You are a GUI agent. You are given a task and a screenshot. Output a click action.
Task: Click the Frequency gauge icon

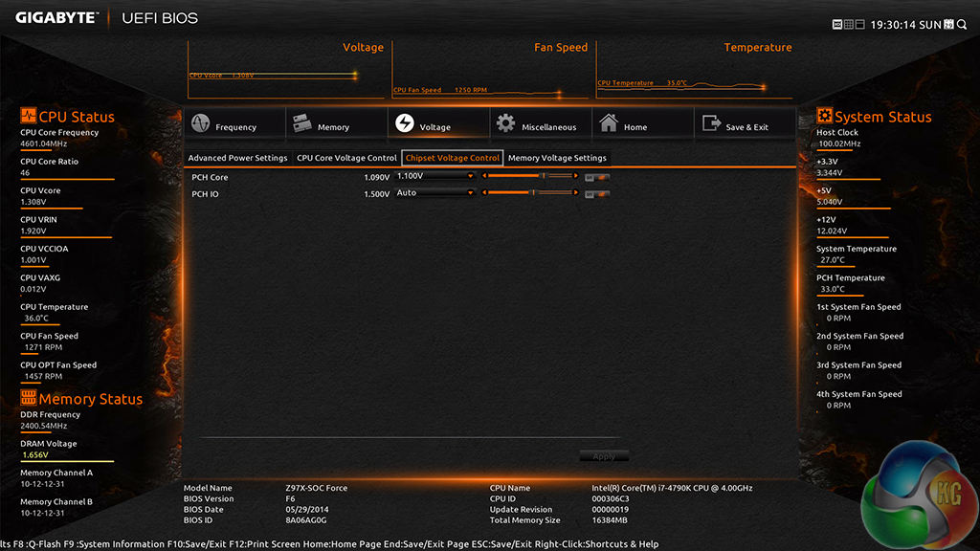click(x=200, y=125)
